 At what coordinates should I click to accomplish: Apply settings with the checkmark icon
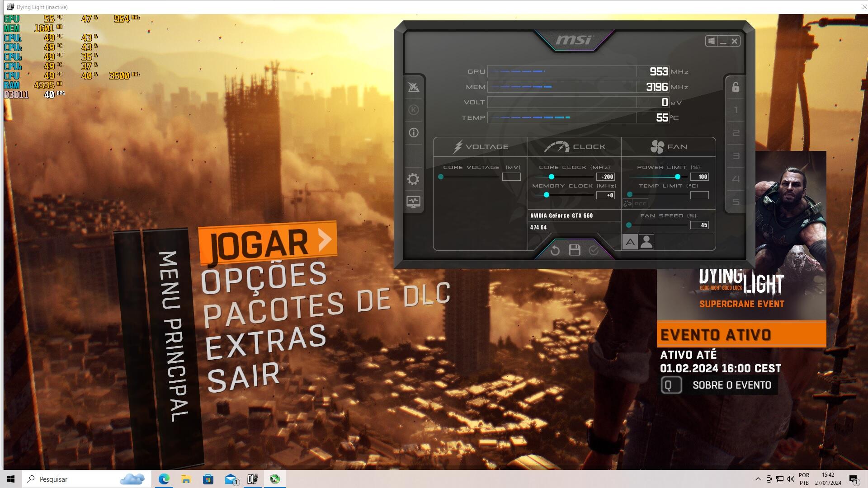coord(594,250)
